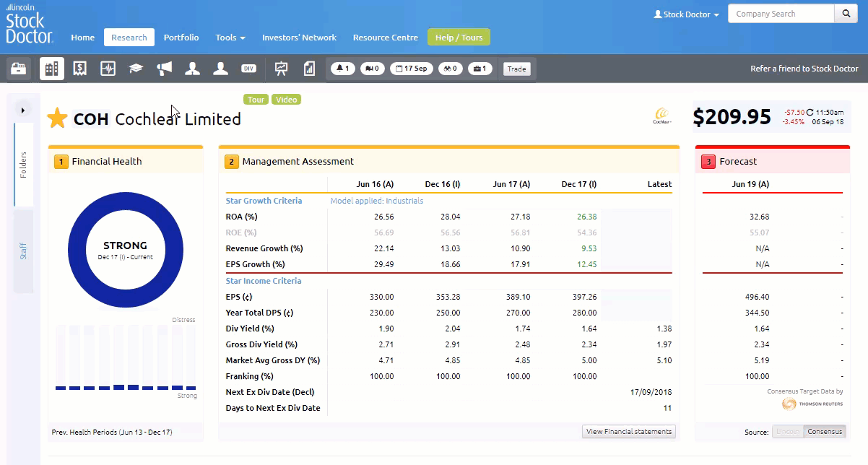Image resolution: width=868 pixels, height=465 pixels.
Task: Click the Jun 16 (A) column header
Action: click(376, 184)
